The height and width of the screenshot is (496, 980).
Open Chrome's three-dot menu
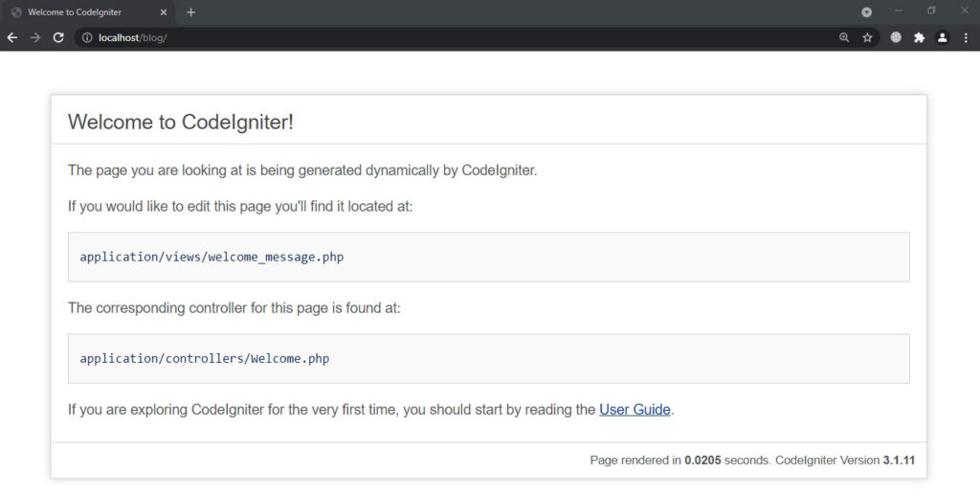(x=966, y=37)
